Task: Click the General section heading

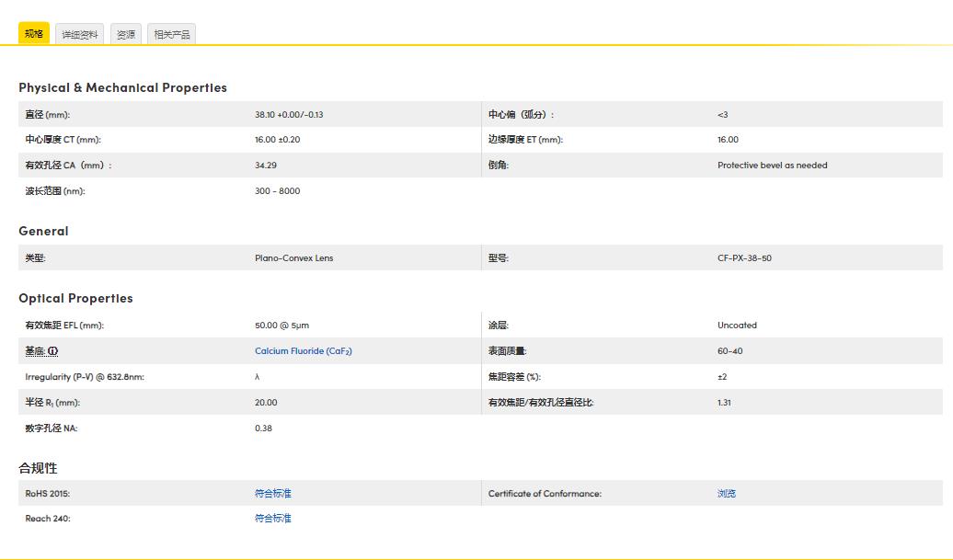Action: click(43, 231)
